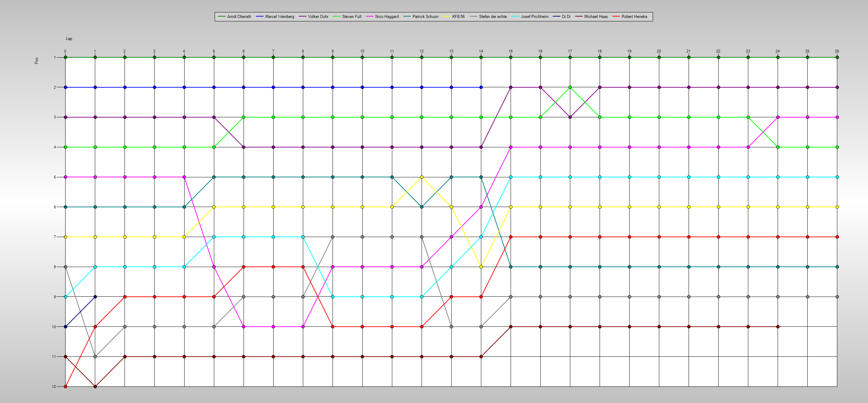Click Stefan der echte's gray point at lap 9, position 7

coord(333,237)
